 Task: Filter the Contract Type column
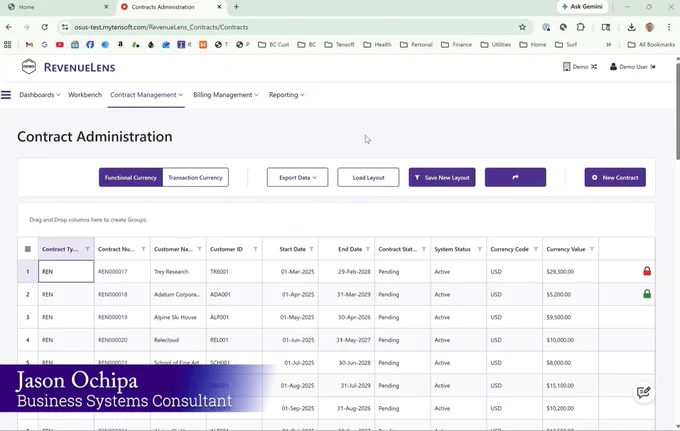88,249
